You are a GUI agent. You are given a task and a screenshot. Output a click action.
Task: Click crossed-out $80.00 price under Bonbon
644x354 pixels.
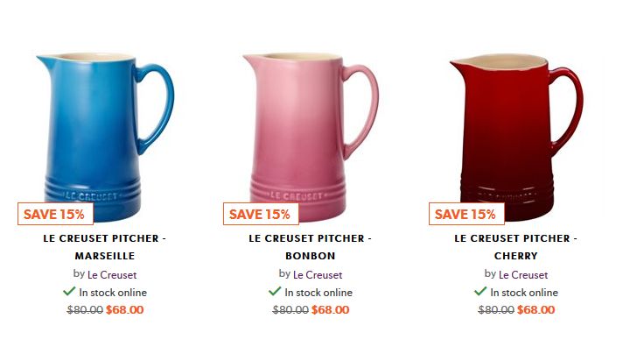(x=290, y=309)
